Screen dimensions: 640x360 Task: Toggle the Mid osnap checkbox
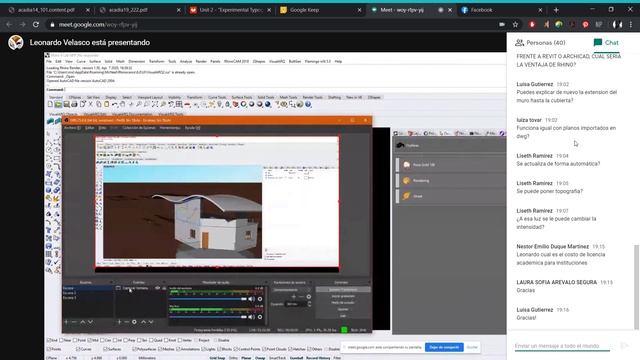pyautogui.click(x=91, y=340)
